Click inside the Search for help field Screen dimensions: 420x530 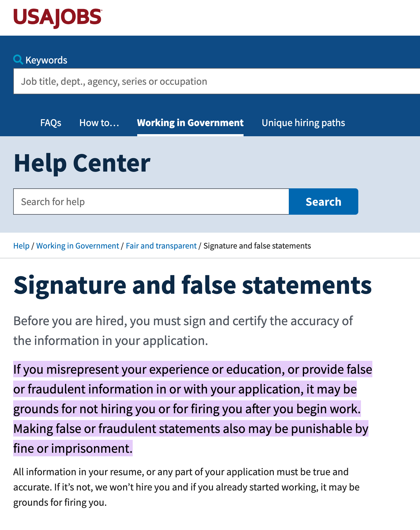[x=151, y=202]
